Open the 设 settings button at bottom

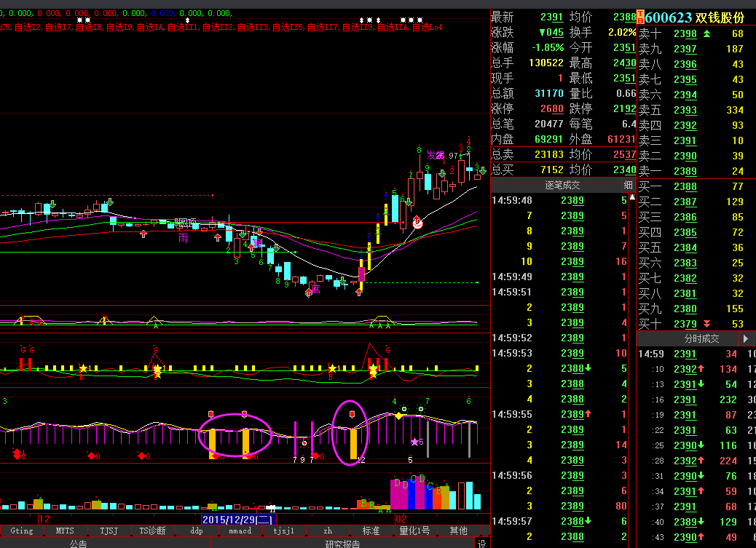coord(481,543)
